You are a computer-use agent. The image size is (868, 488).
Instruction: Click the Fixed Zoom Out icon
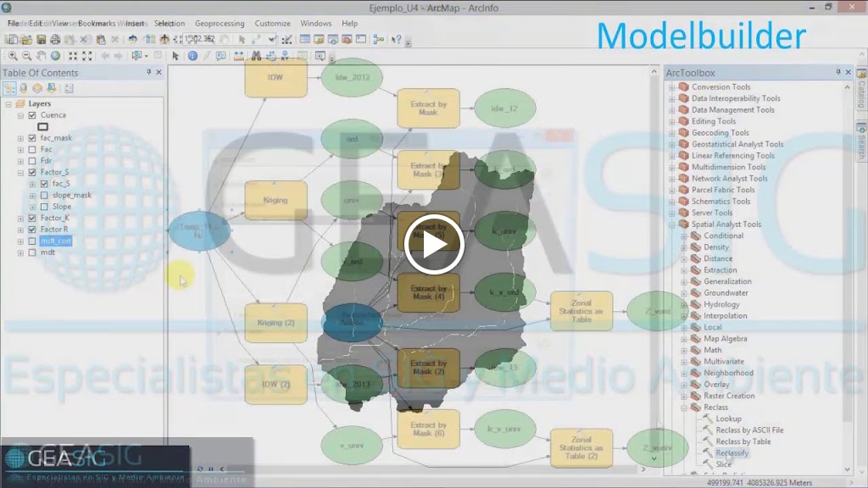pos(87,56)
